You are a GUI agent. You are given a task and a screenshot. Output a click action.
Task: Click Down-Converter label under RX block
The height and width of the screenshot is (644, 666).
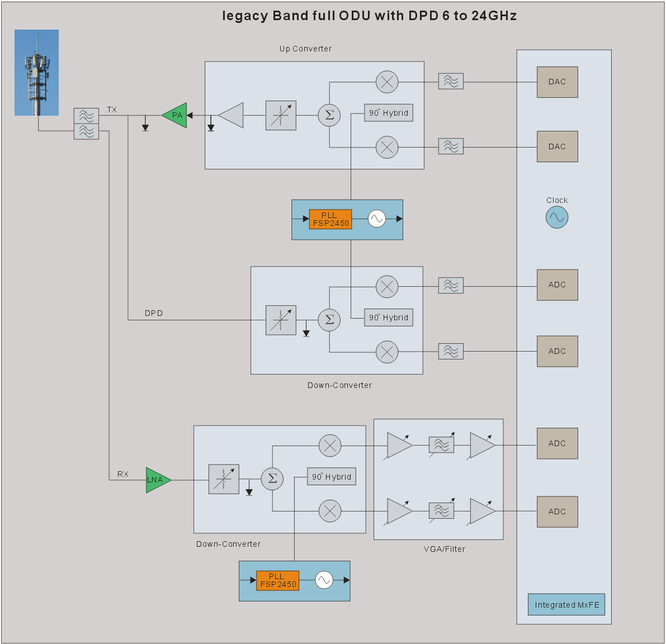229,544
